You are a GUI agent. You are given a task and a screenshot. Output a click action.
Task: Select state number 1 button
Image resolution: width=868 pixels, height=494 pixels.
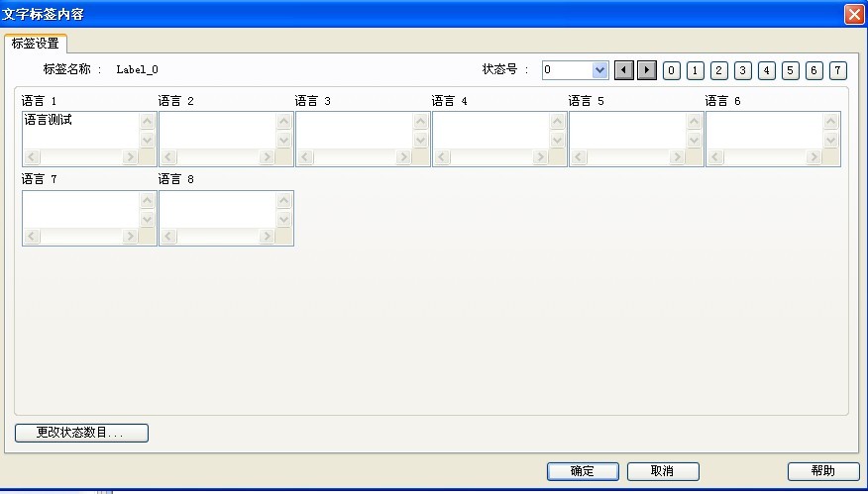click(x=696, y=70)
